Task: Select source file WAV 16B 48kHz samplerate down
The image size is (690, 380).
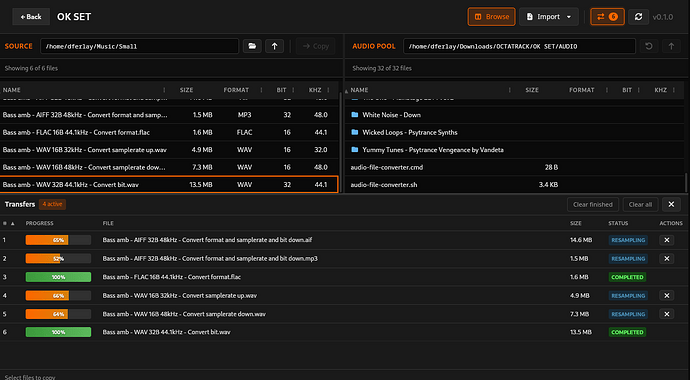Action: (169, 167)
